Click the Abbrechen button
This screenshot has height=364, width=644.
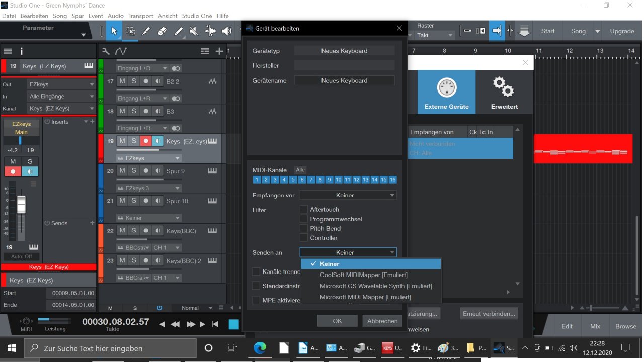(x=382, y=321)
